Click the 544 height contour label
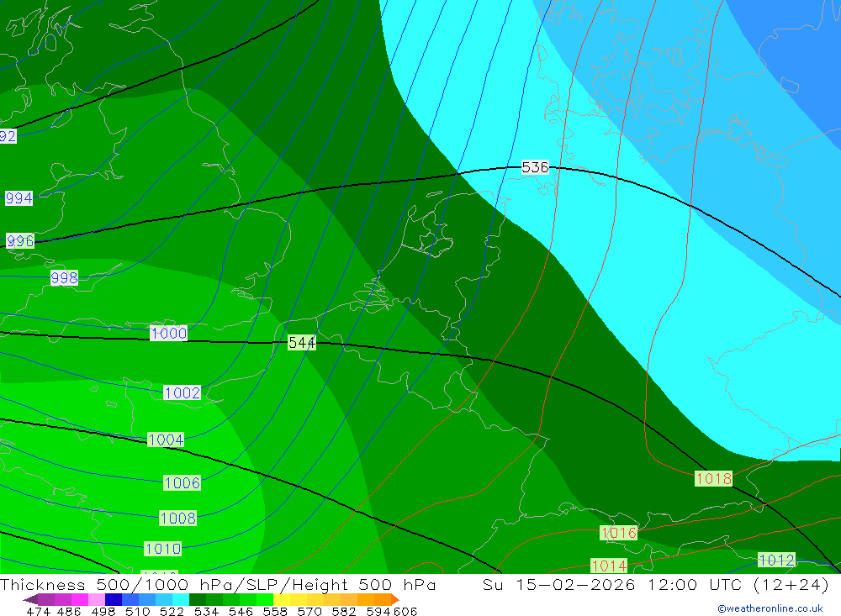841x616 pixels. [301, 342]
